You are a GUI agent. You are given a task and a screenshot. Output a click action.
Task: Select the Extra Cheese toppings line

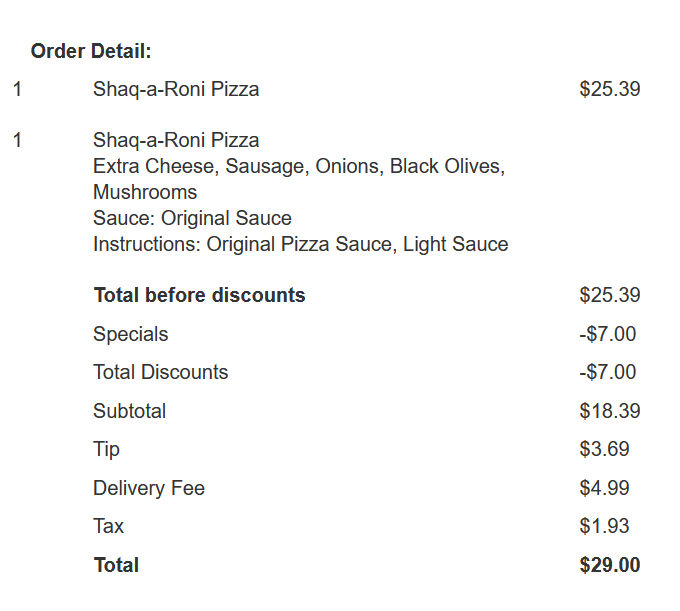click(x=298, y=166)
